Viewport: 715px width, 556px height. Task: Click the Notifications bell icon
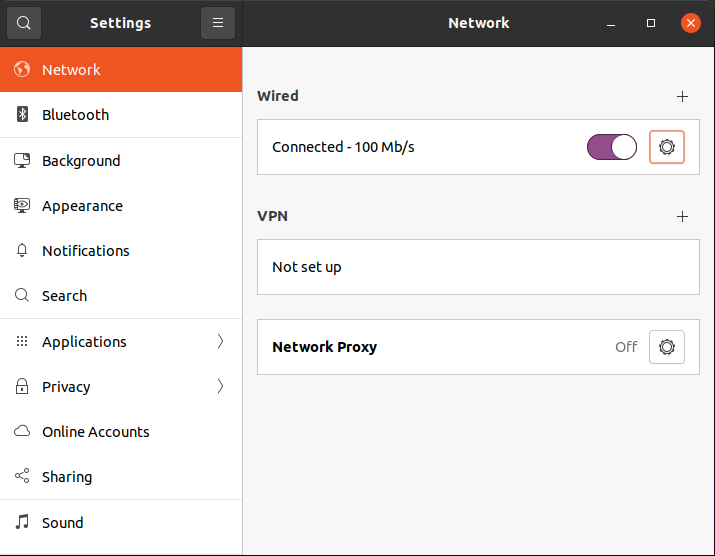point(22,250)
